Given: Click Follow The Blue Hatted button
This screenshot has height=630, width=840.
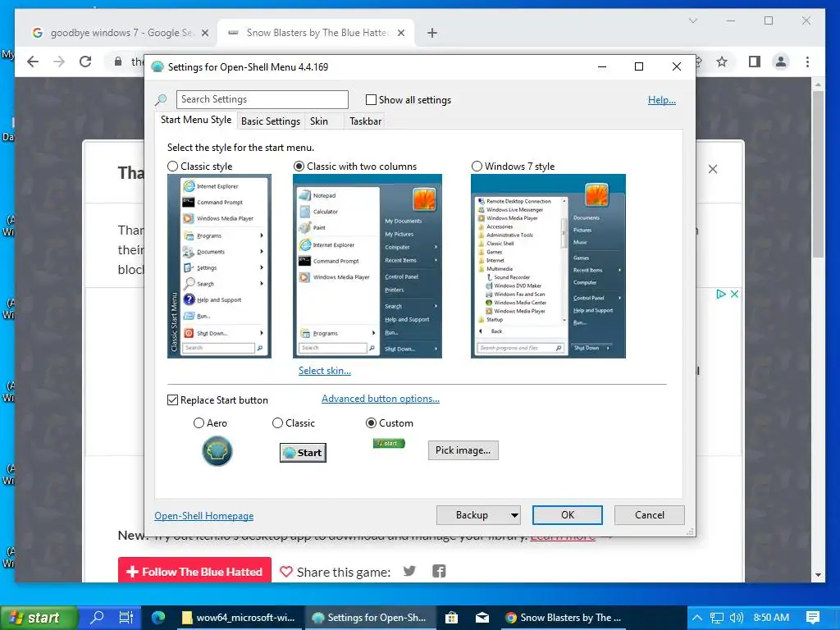Looking at the screenshot, I should click(195, 571).
